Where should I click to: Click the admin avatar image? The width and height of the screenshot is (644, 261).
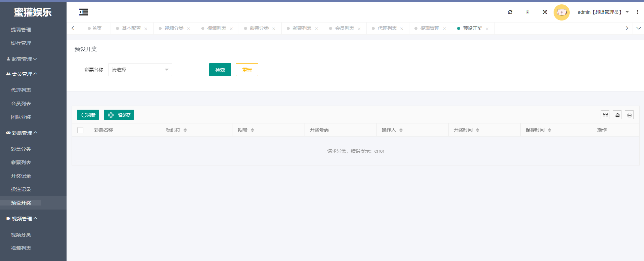[561, 12]
